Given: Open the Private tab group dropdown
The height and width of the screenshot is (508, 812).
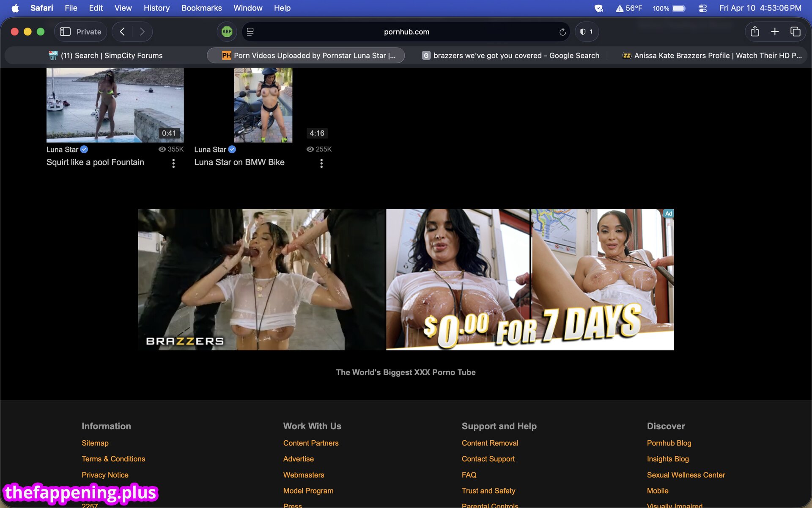Looking at the screenshot, I should [x=88, y=32].
